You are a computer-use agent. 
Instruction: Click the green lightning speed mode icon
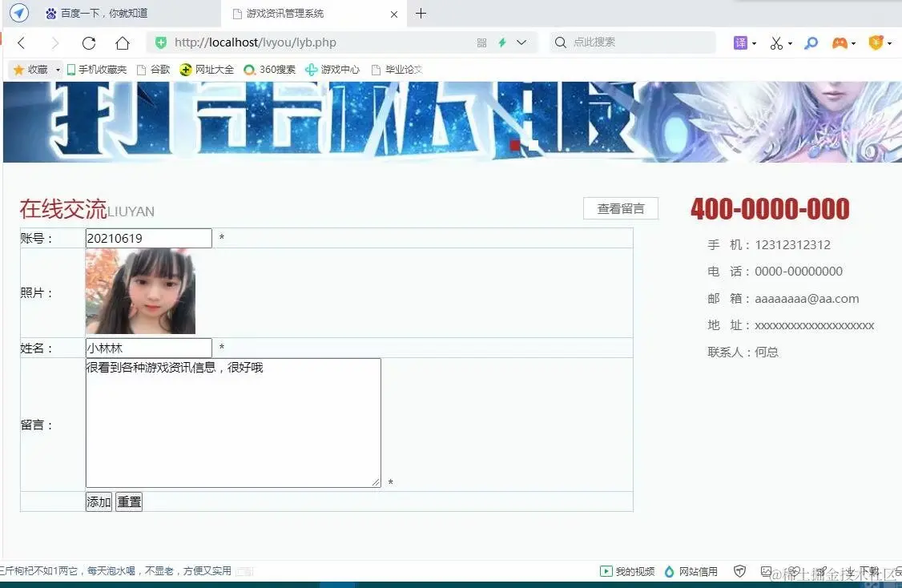[502, 42]
